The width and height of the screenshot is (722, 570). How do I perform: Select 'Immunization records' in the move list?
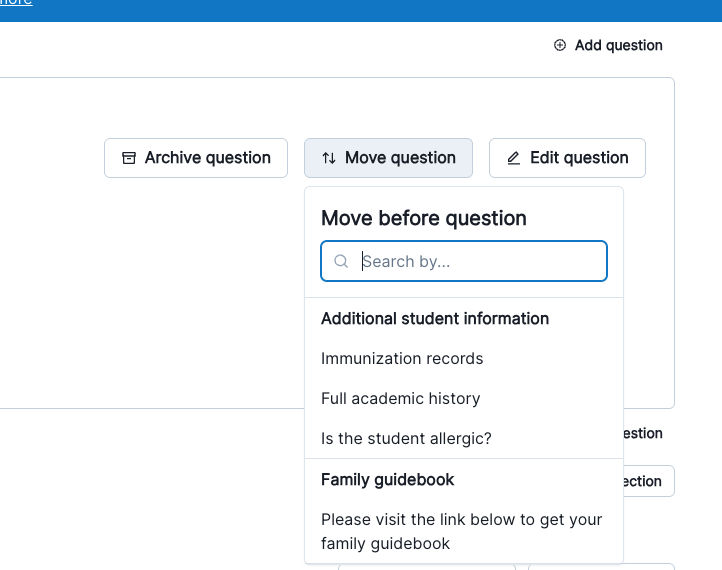402,358
